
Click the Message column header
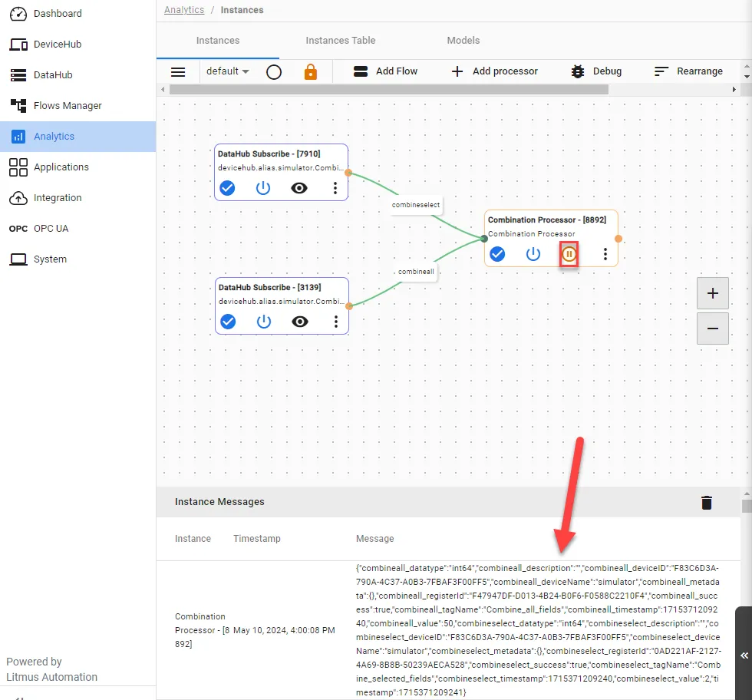click(375, 539)
